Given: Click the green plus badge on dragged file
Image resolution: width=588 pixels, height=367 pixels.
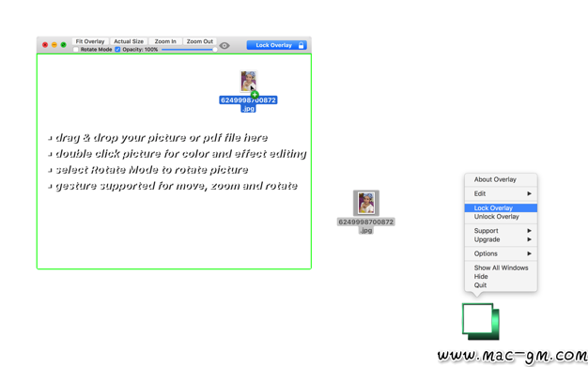Looking at the screenshot, I should click(x=255, y=95).
